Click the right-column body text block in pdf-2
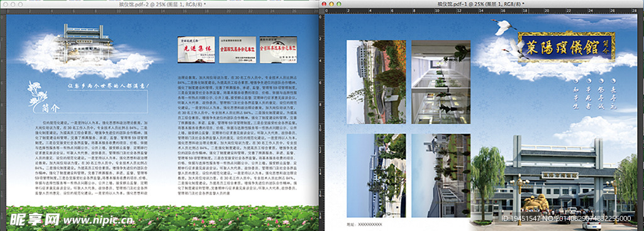The width and height of the screenshot is (644, 231). coord(237,135)
